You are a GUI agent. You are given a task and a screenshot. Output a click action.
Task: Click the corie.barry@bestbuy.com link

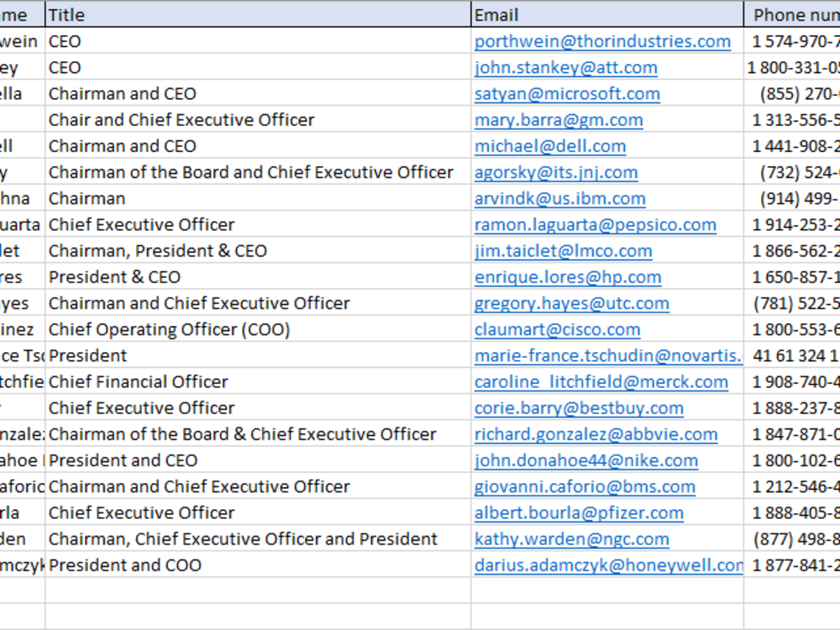(x=579, y=409)
